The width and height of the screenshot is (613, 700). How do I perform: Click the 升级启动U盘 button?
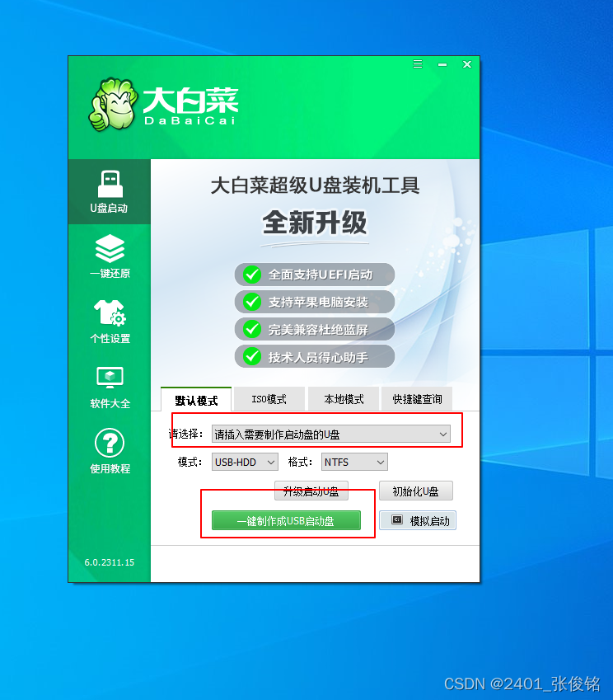pos(311,491)
